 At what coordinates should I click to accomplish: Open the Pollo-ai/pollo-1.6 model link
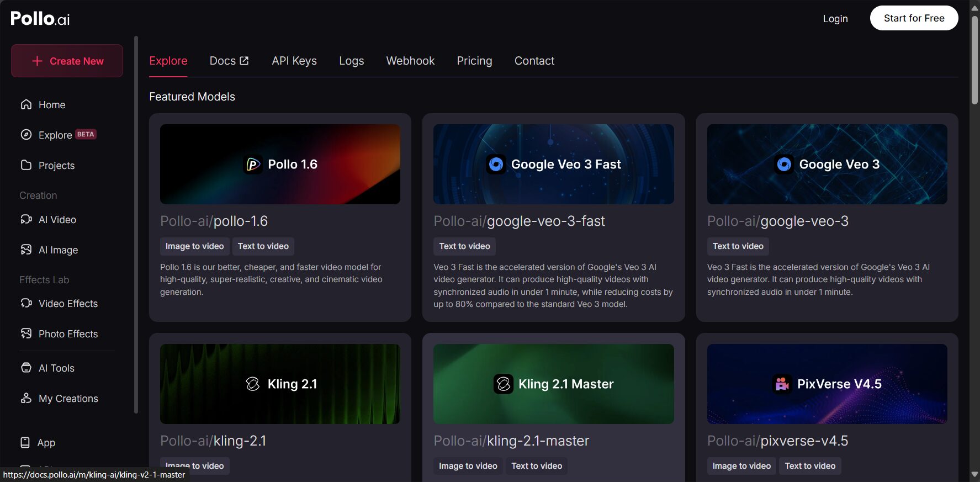tap(214, 221)
